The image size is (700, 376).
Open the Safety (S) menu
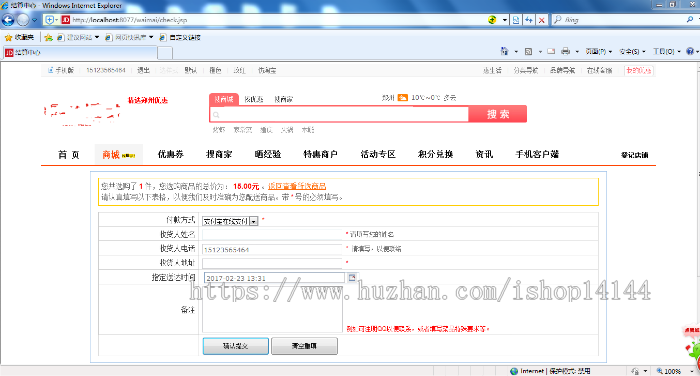coord(632,52)
